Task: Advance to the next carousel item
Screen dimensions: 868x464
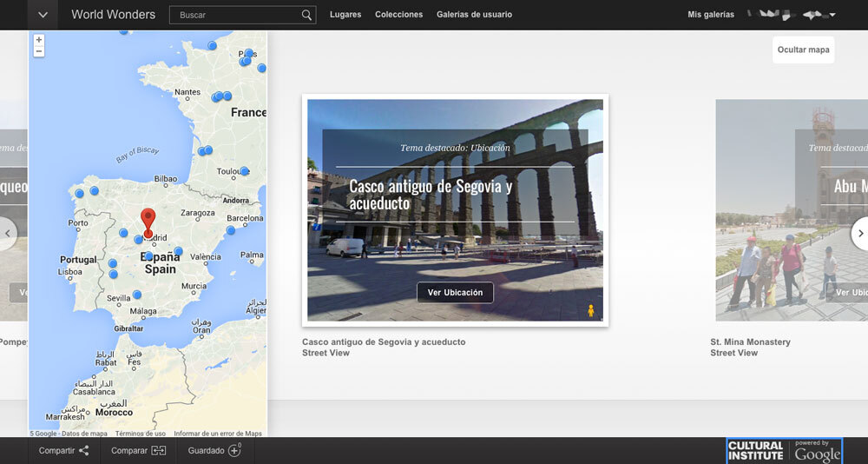Action: [859, 233]
